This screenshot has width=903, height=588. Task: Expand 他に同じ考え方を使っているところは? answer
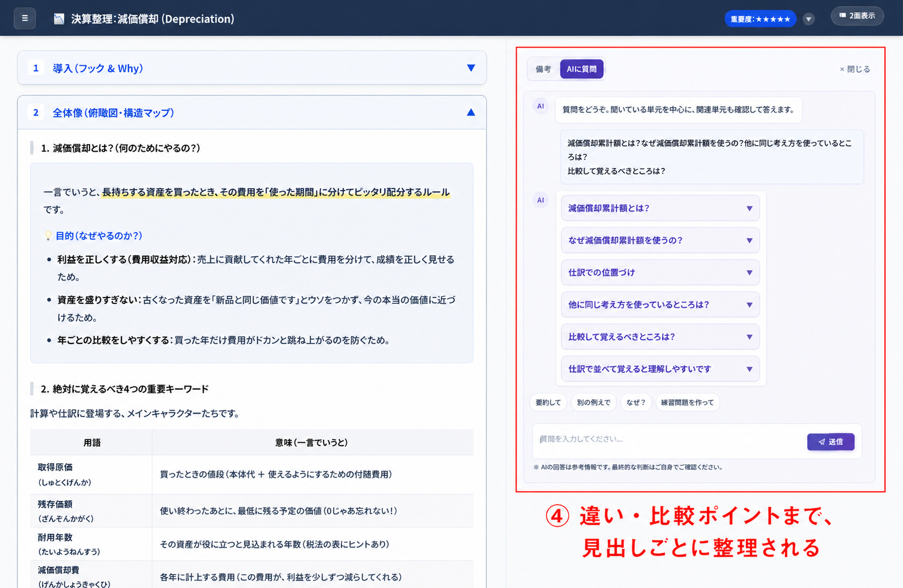point(660,304)
